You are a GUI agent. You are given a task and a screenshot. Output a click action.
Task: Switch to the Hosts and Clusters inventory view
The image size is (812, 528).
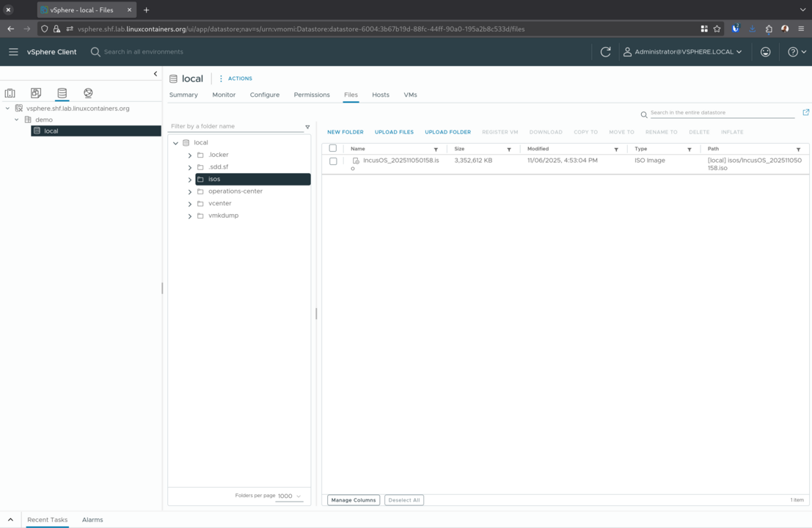click(x=10, y=92)
